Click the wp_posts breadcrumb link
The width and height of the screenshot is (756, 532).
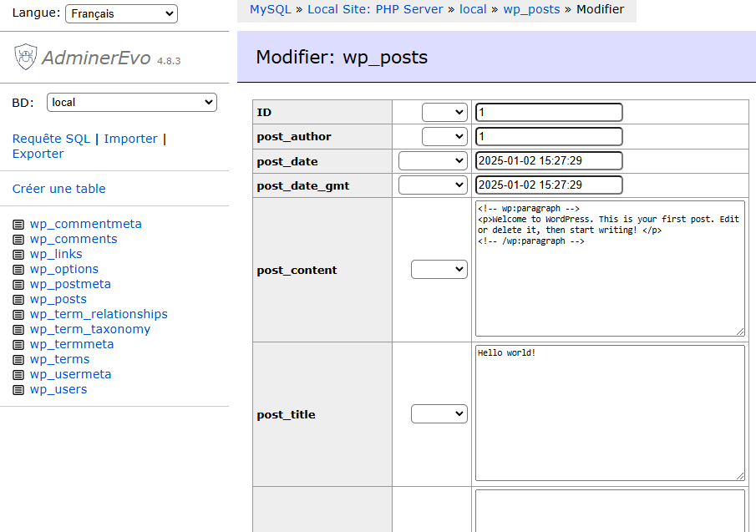click(x=531, y=10)
